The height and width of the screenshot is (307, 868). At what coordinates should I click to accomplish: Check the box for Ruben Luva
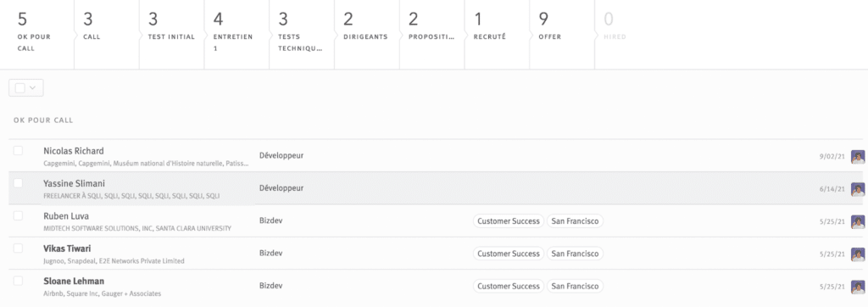click(19, 216)
